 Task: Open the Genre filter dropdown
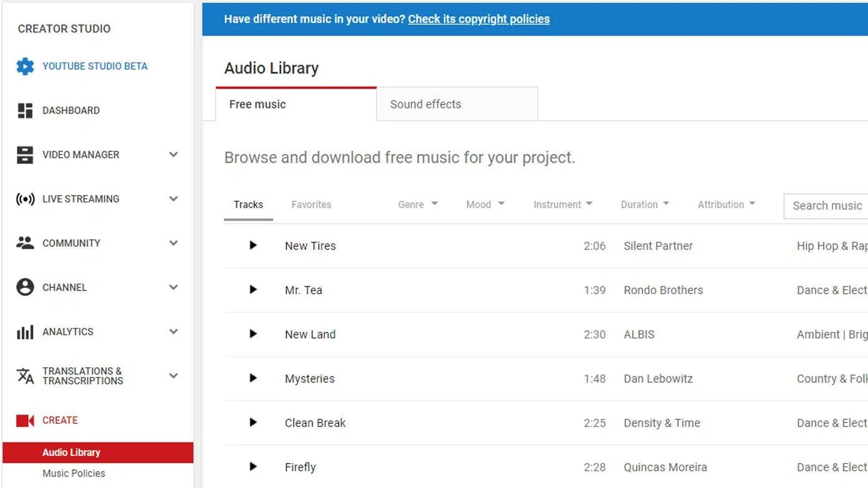417,204
